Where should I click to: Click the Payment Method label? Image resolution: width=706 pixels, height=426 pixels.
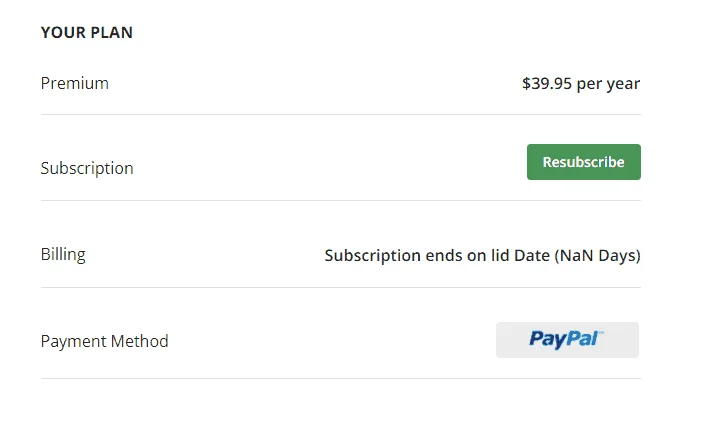tap(104, 341)
